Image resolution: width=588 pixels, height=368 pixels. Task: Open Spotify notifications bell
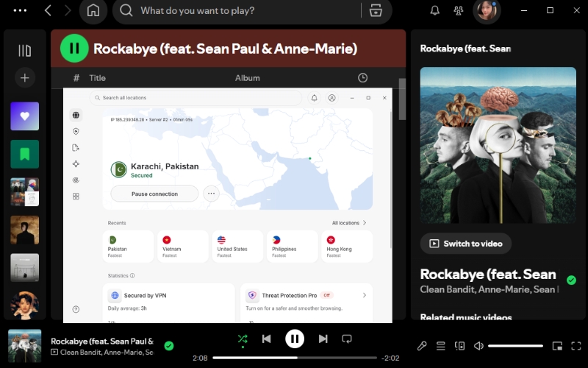(x=434, y=10)
